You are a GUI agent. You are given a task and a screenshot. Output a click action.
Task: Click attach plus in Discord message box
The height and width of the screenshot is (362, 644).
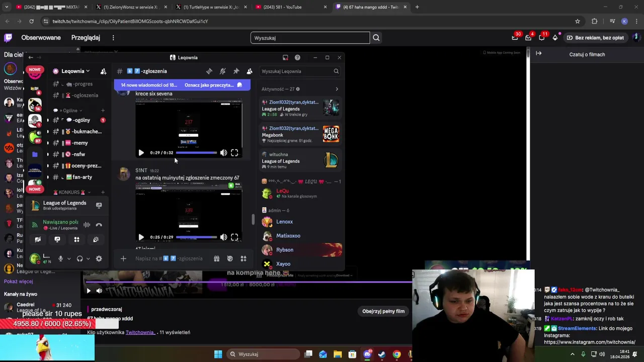coord(123,259)
